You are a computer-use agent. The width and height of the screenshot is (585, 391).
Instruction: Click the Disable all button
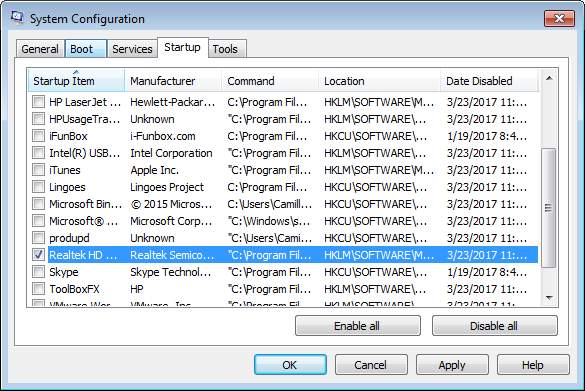(x=495, y=326)
